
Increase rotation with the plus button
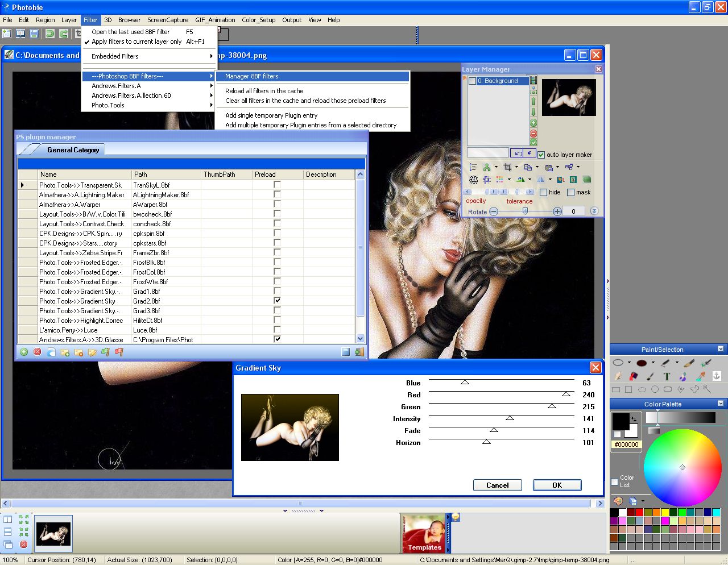point(557,211)
